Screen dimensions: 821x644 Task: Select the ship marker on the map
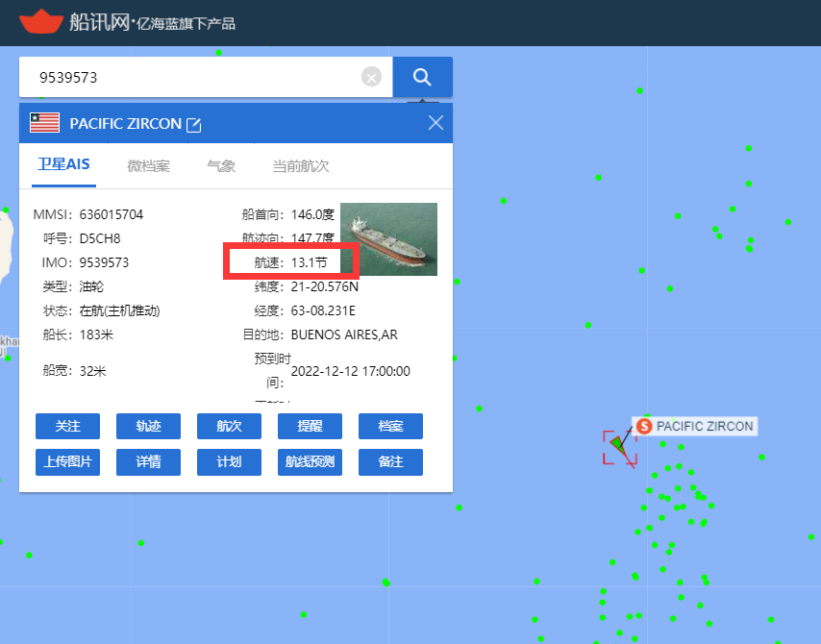click(619, 447)
